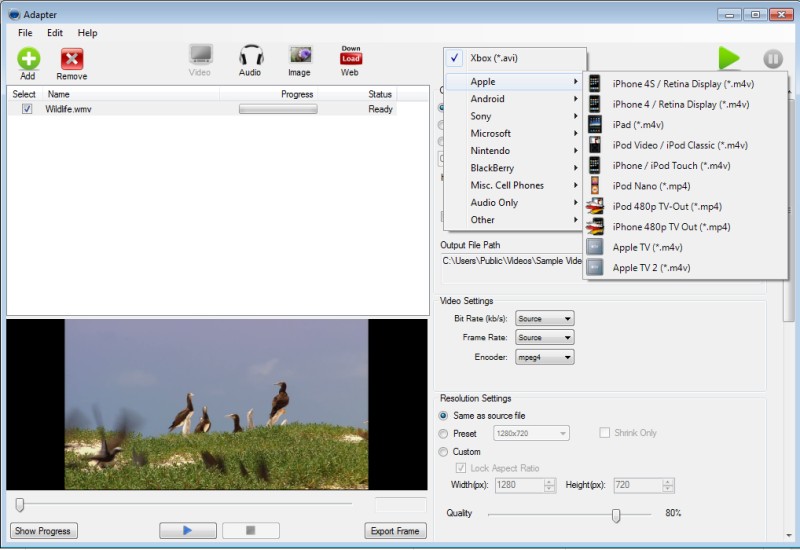800x550 pixels.
Task: Choose the iPod Nano (*.mp4) preset
Action: click(651, 186)
